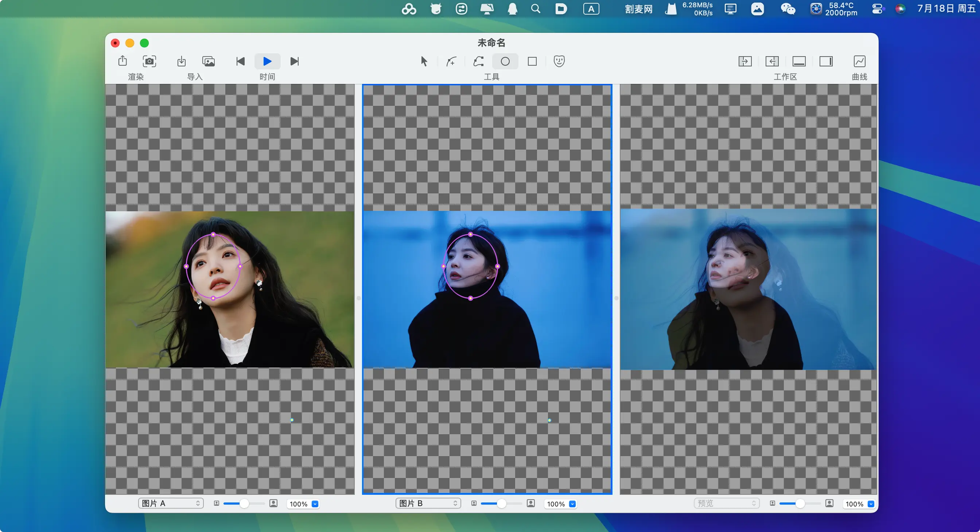The image size is (980, 532).
Task: Click the zoom slider knob under Picture B
Action: [502, 504]
